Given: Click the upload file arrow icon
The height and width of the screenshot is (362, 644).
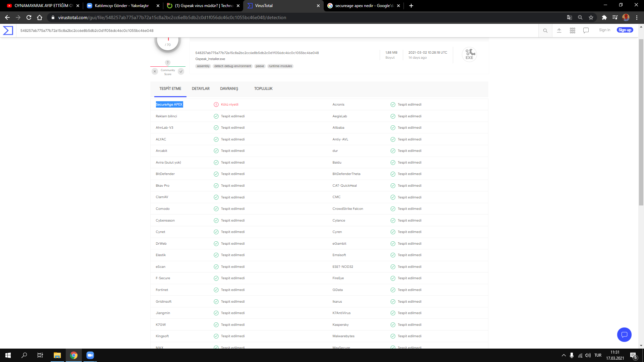Looking at the screenshot, I should [x=559, y=31].
